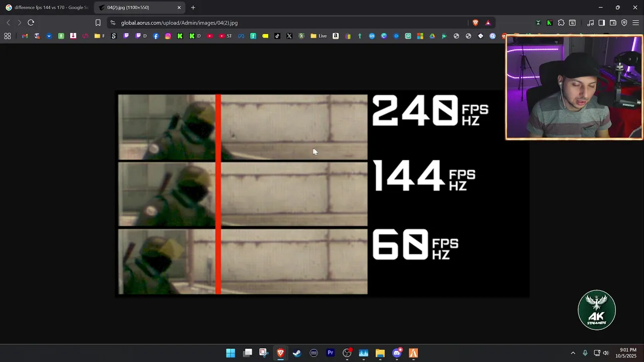Open the Facebook bookmark
Image resolution: width=644 pixels, height=362 pixels.
pyautogui.click(x=156, y=36)
